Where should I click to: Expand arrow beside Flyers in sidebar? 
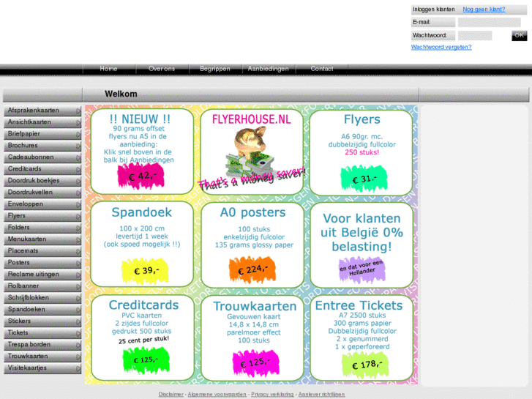tap(78, 217)
